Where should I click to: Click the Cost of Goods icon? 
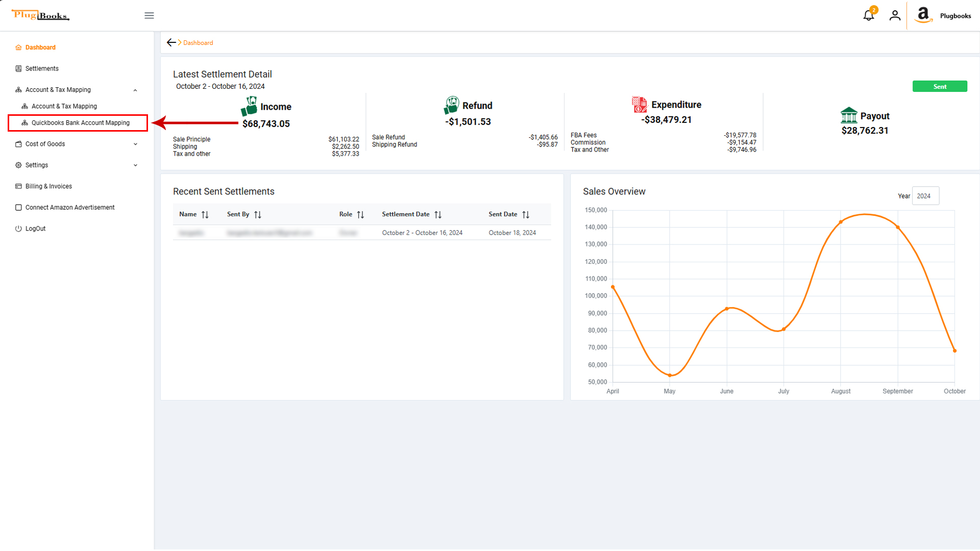pos(18,144)
